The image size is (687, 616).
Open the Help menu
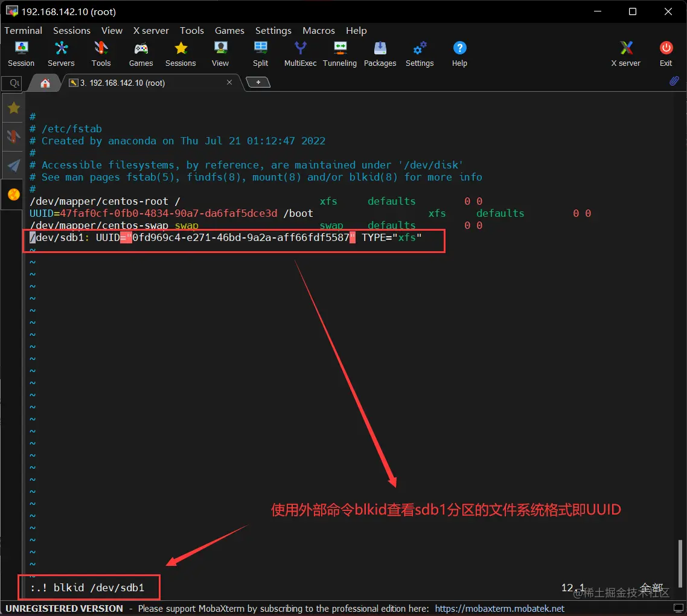coord(356,31)
